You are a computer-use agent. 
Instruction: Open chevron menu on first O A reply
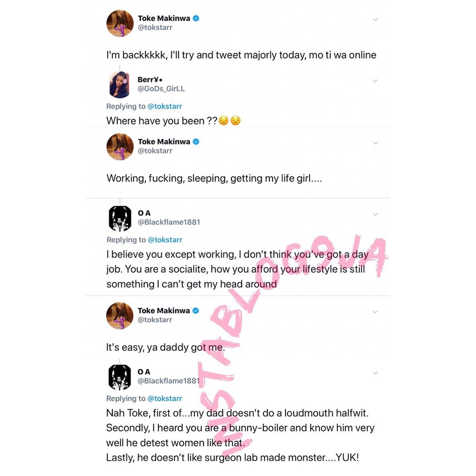click(x=375, y=214)
